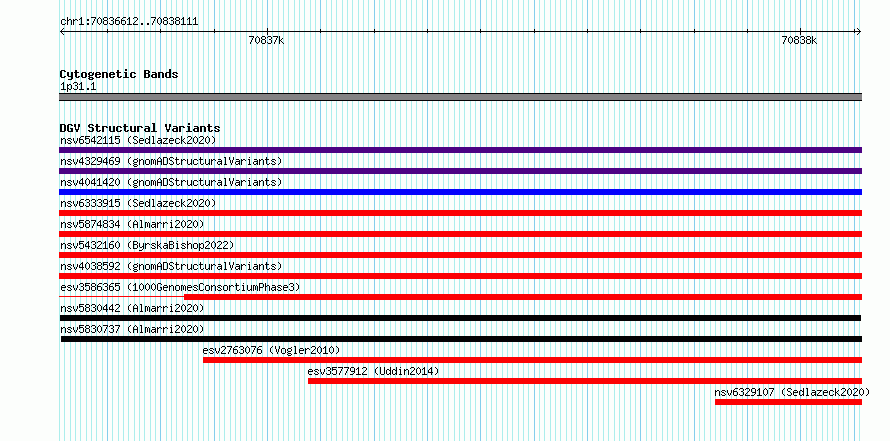The height and width of the screenshot is (441, 890).
Task: Click nsv5830737 (Almarri2020) variant label
Action: click(132, 329)
